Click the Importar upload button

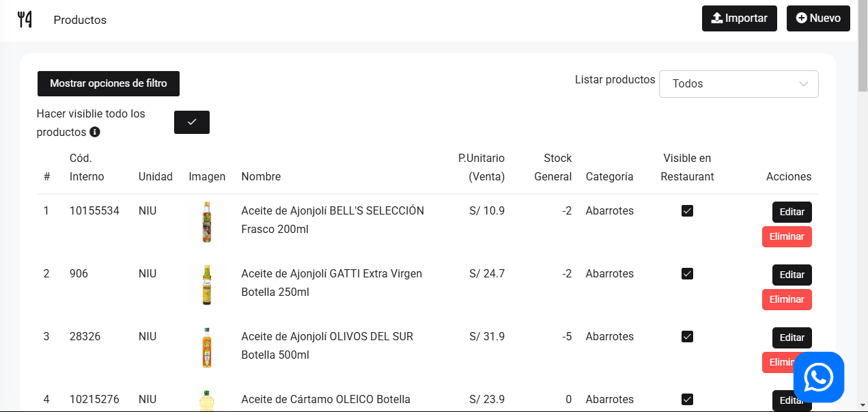(x=739, y=18)
